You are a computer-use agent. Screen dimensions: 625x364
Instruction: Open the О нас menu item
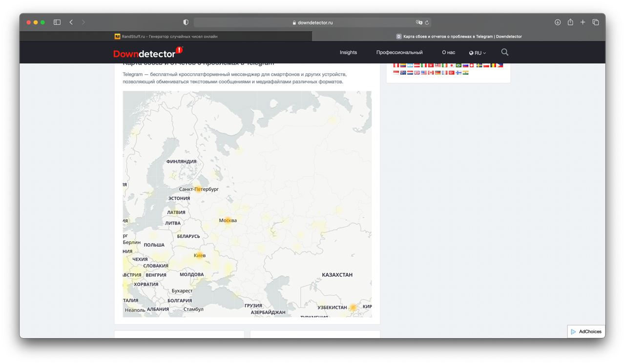(x=448, y=52)
